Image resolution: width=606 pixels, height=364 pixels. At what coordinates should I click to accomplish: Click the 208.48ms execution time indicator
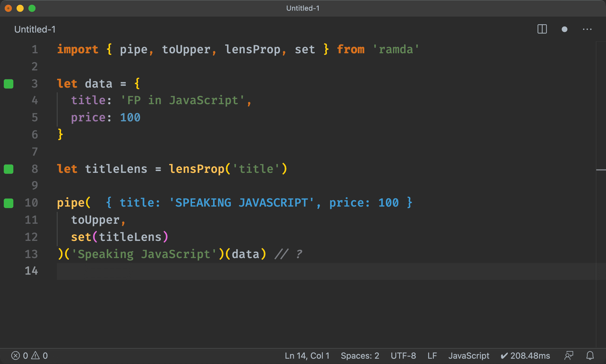(x=525, y=355)
